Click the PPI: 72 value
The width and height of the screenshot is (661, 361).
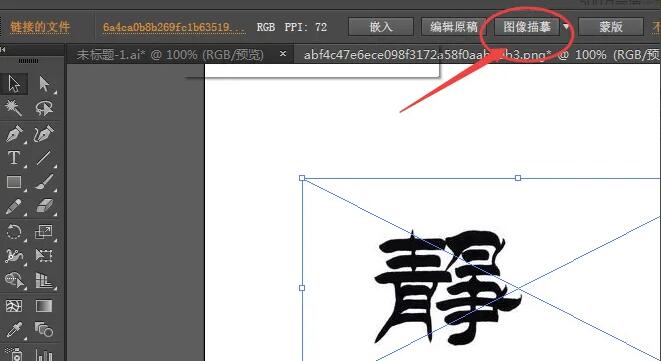pyautogui.click(x=306, y=27)
